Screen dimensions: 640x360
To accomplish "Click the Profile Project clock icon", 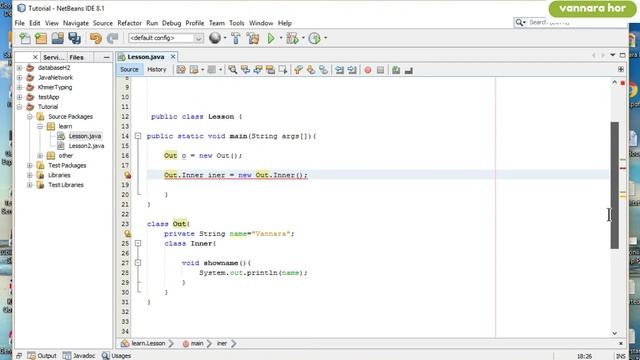I will pos(314,38).
